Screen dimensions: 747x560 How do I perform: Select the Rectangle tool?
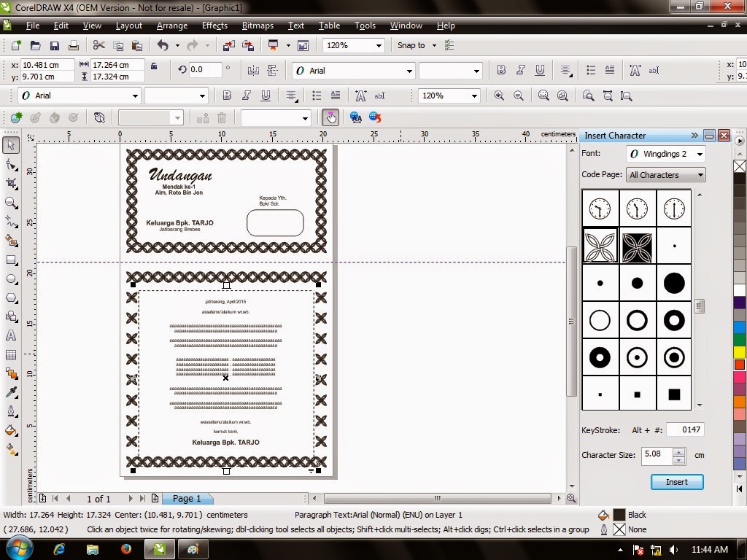click(11, 260)
